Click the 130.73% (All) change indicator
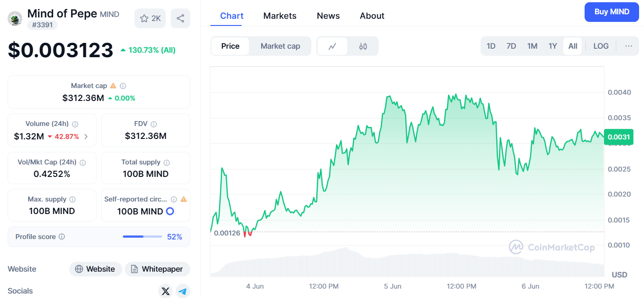644x298 pixels. [148, 50]
